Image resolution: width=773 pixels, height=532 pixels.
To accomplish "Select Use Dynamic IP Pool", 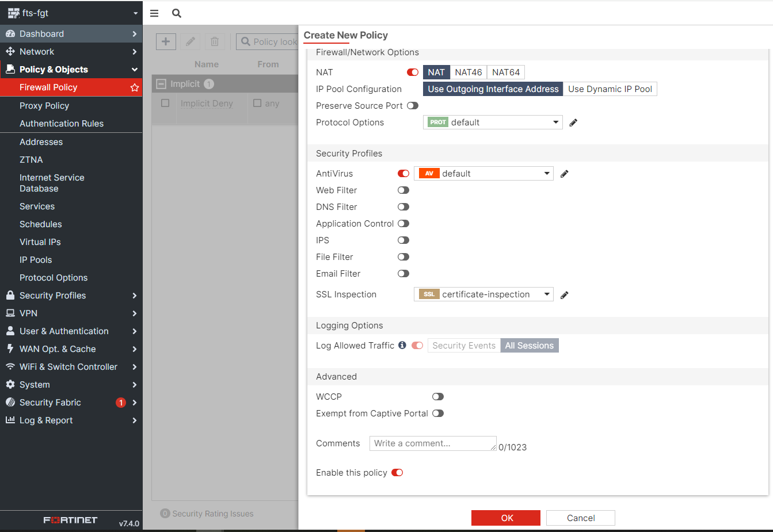I will (x=610, y=89).
